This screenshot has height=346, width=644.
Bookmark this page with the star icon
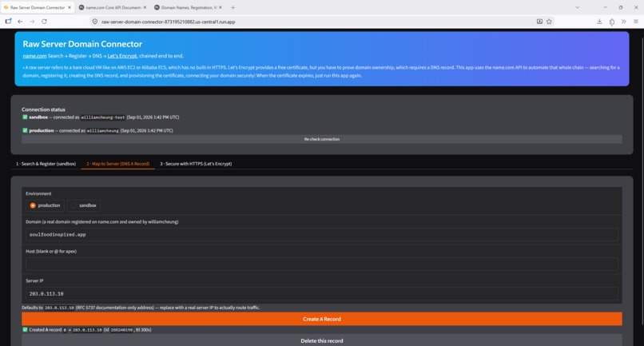549,22
